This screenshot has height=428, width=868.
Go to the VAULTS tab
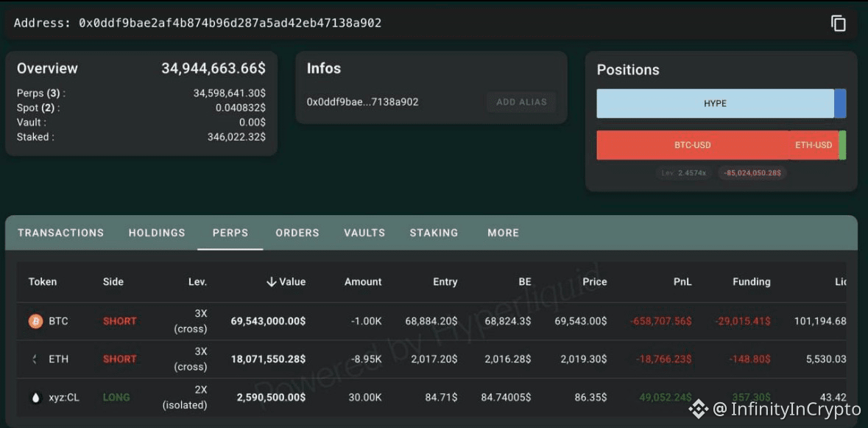[x=364, y=233]
